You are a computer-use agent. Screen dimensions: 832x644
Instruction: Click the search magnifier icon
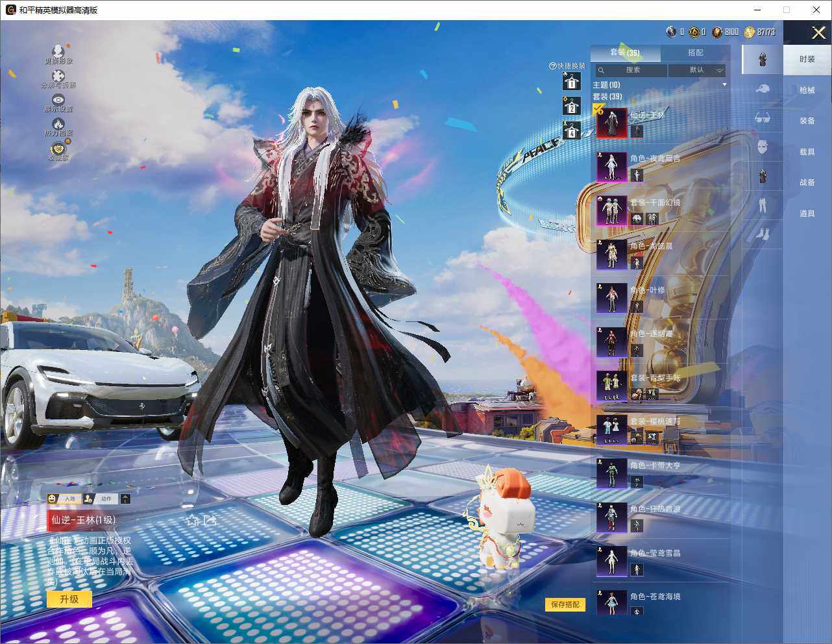[602, 70]
